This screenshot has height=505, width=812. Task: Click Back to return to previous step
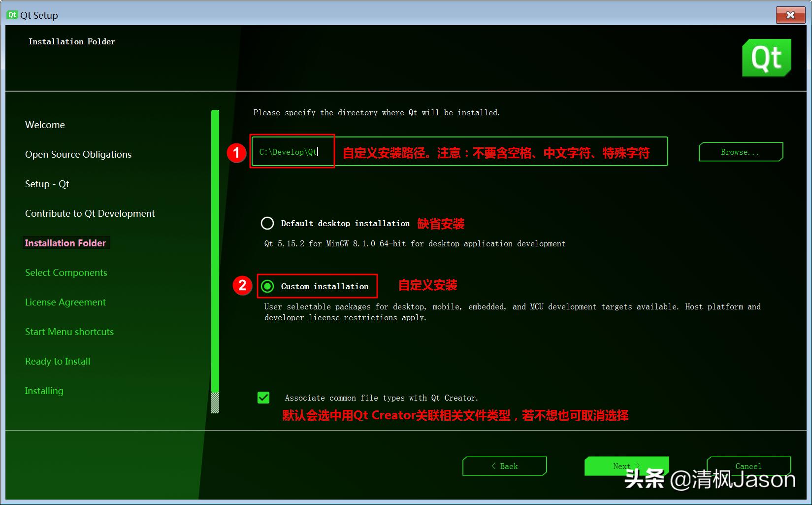pos(504,466)
